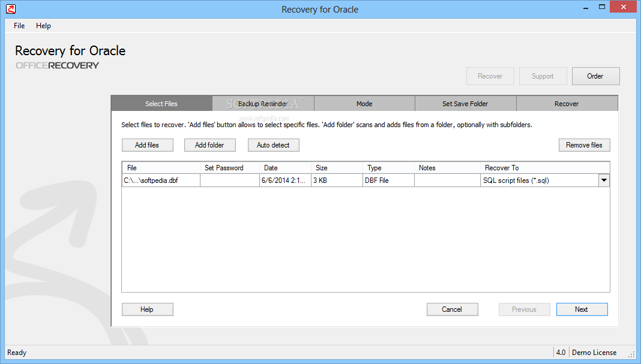Viewport: 641px width, 364px height.
Task: Click the 3 KB size cell
Action: (x=337, y=180)
